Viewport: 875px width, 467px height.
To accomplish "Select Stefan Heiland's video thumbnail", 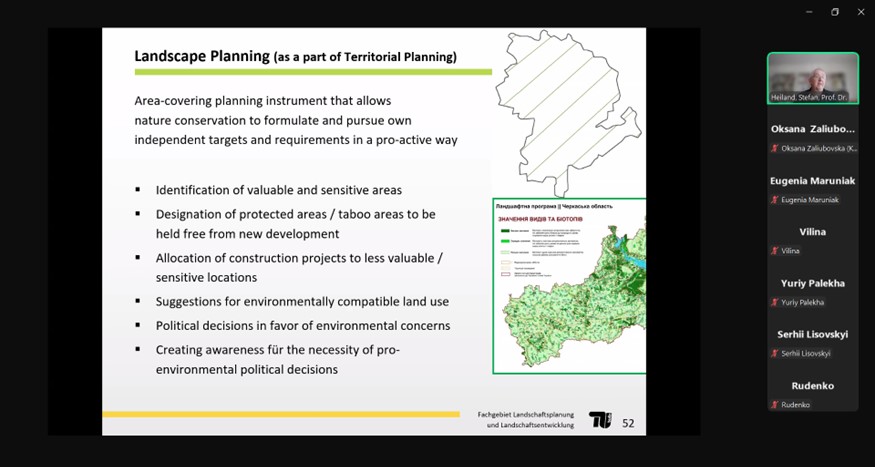I will point(812,77).
